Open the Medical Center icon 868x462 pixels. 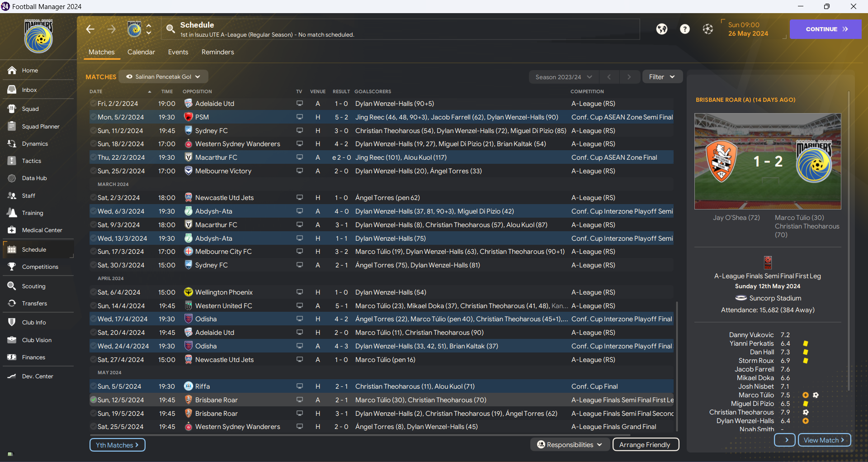(x=12, y=230)
